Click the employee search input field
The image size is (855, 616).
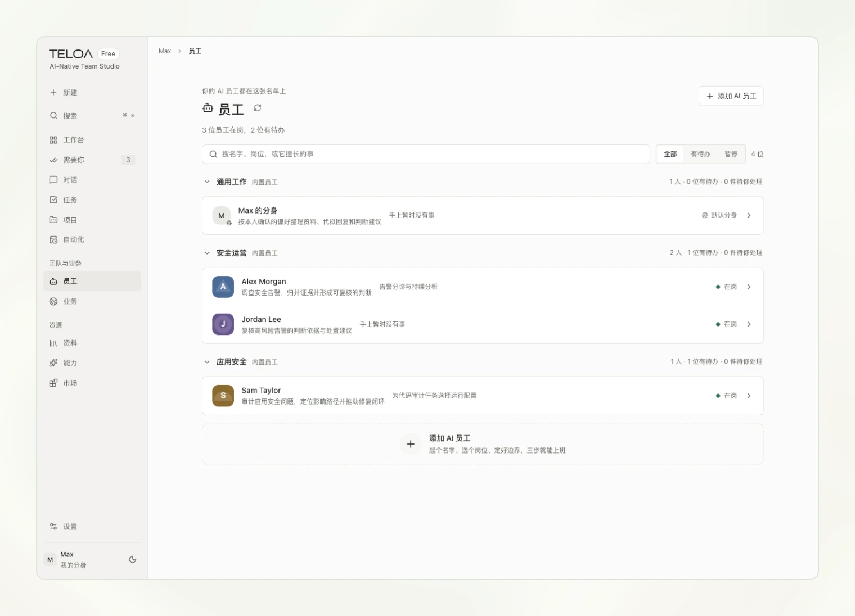pyautogui.click(x=426, y=154)
